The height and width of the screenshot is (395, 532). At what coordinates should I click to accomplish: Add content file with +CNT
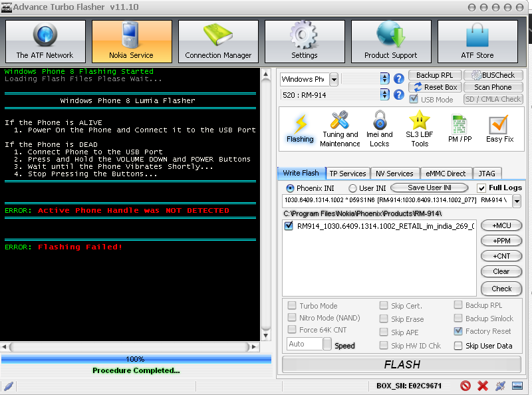[501, 256]
